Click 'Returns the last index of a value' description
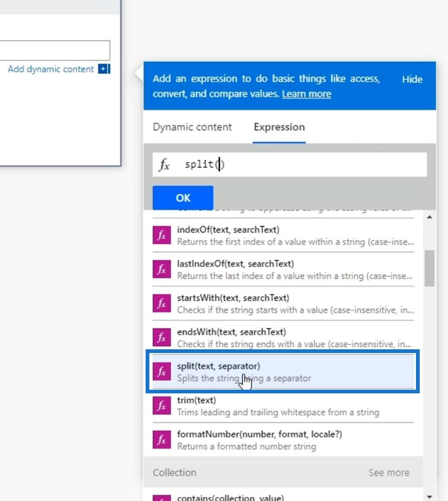Screen dimensions: 448x501 [x=295, y=276]
